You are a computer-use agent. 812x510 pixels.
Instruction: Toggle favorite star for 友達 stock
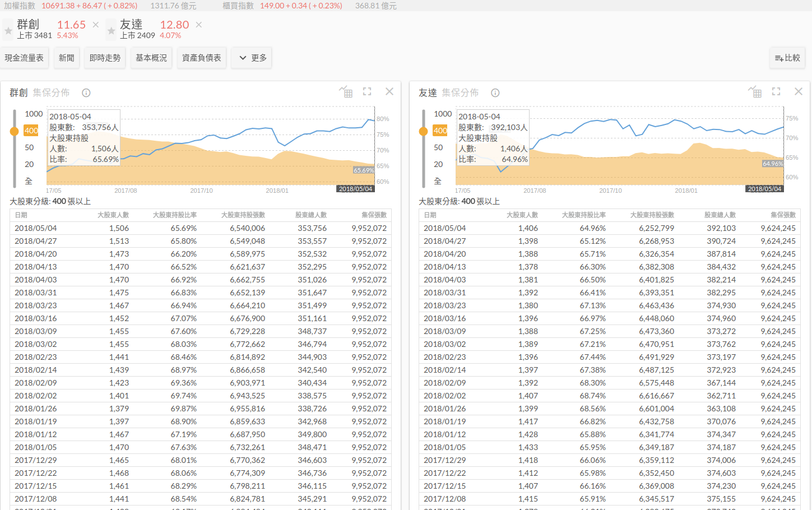tap(112, 30)
